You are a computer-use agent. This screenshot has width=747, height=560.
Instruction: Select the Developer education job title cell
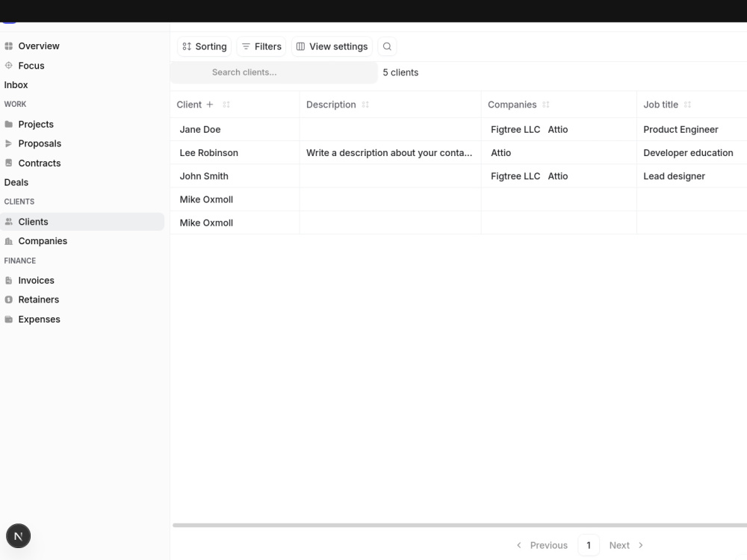click(689, 153)
